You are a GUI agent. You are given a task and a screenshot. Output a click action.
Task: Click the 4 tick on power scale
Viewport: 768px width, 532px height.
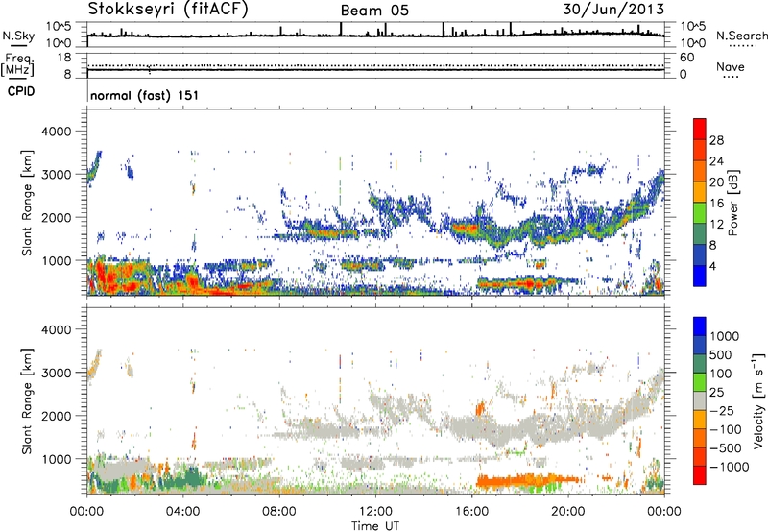tap(713, 266)
